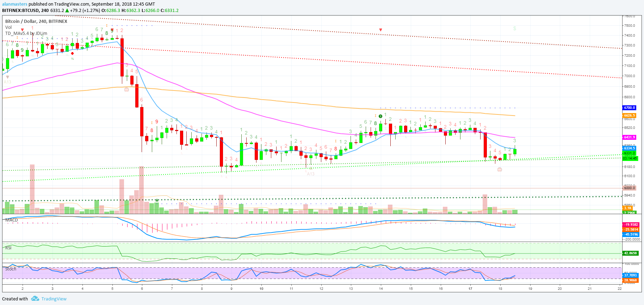Click the Bitcoin / Dollar, 240, BITFINEX title
The width and height of the screenshot is (644, 305).
tap(36, 21)
